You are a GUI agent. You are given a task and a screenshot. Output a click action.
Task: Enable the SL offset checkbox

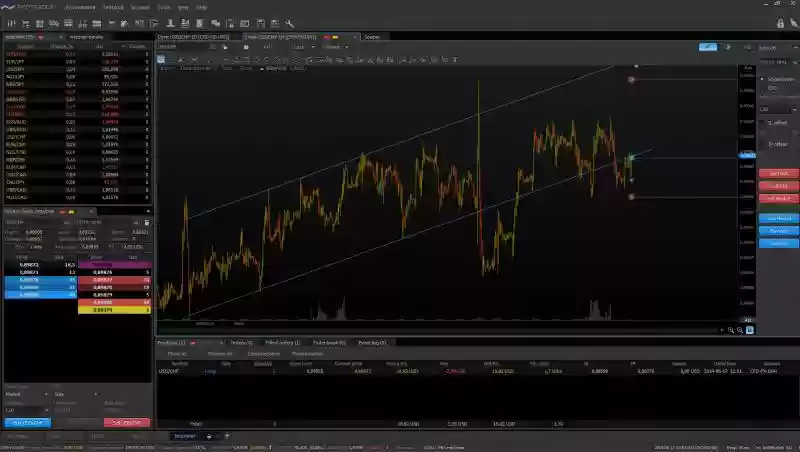763,123
